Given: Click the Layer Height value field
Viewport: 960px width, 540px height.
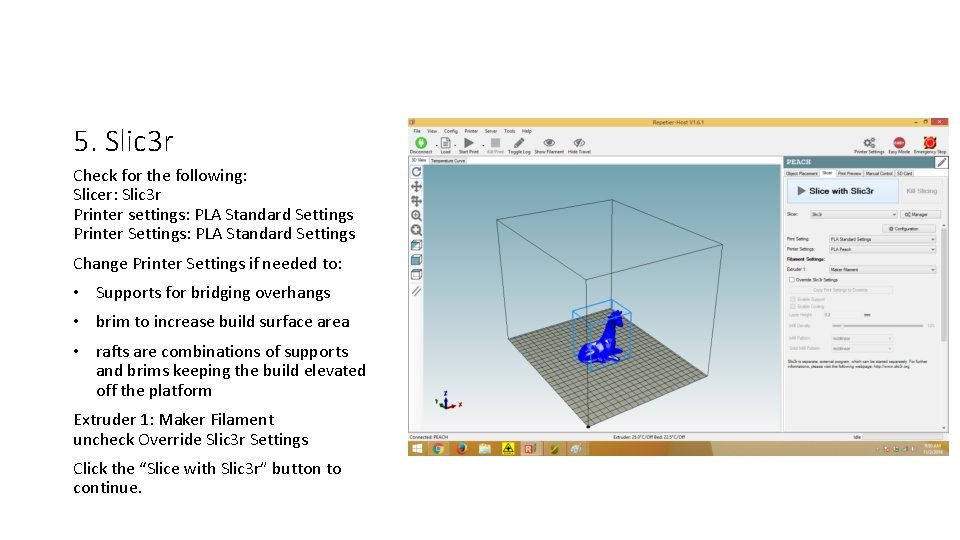Looking at the screenshot, I should 841,315.
